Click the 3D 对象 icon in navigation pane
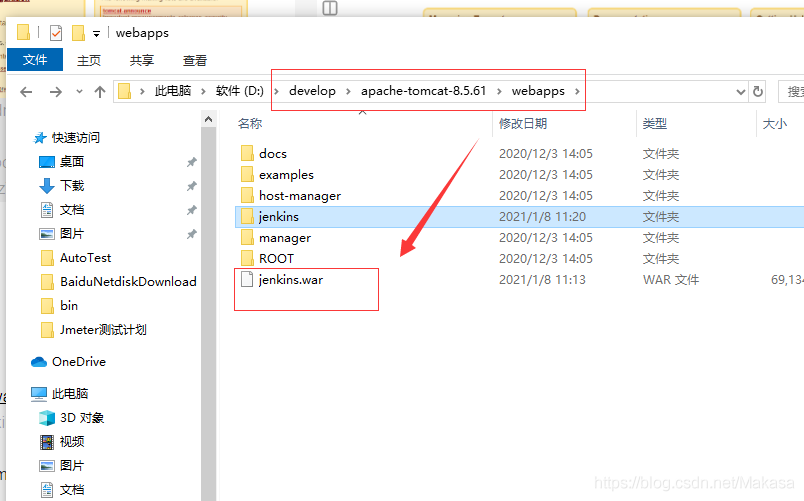The image size is (804, 501). [47, 418]
